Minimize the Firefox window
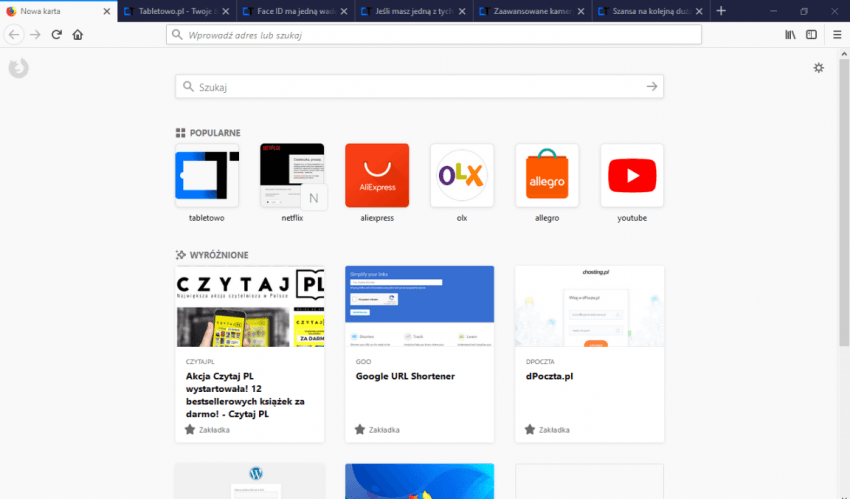The image size is (850, 499). [x=774, y=11]
